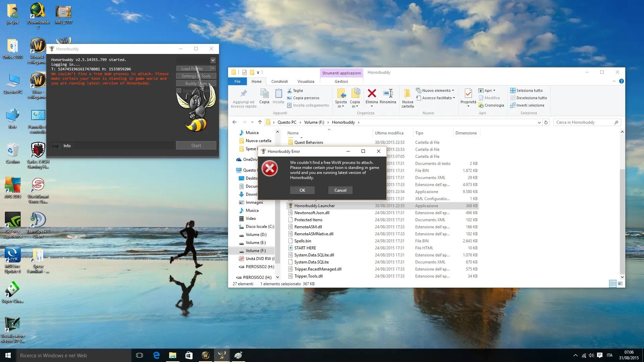The height and width of the screenshot is (362, 644).
Task: Switch to Gestisci ribbon tab
Action: (x=341, y=81)
